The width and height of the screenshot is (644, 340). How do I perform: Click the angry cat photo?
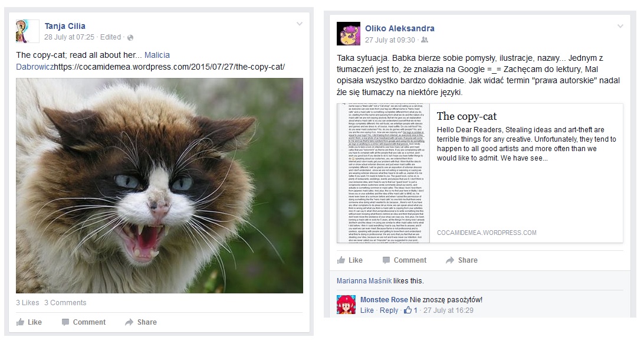159,185
